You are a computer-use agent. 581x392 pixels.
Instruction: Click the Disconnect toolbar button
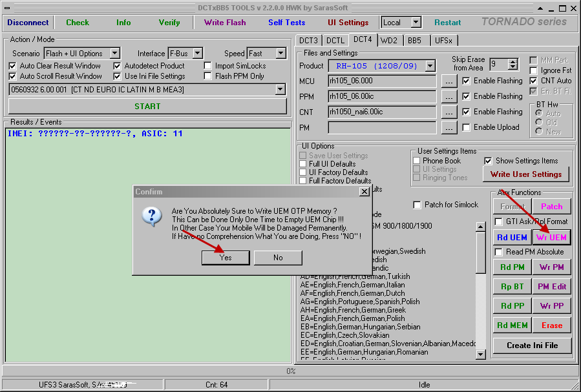[x=28, y=22]
